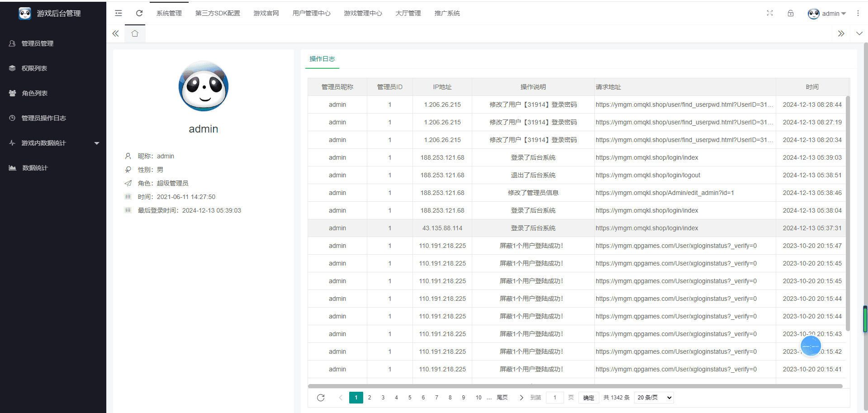Refresh the table with pagination reload icon
Screen dimensions: 868x413
pos(321,398)
